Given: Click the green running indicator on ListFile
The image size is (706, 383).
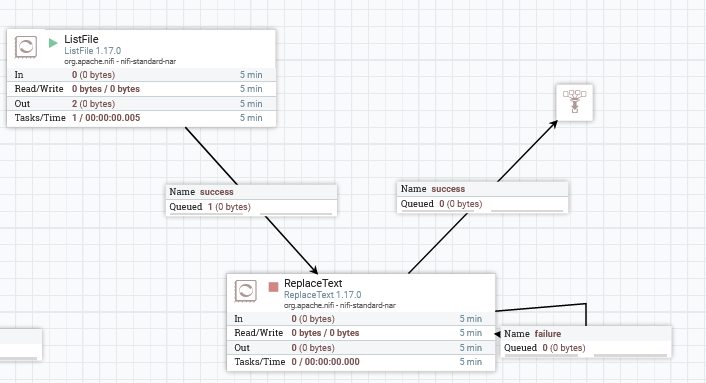Looking at the screenshot, I should 53,43.
